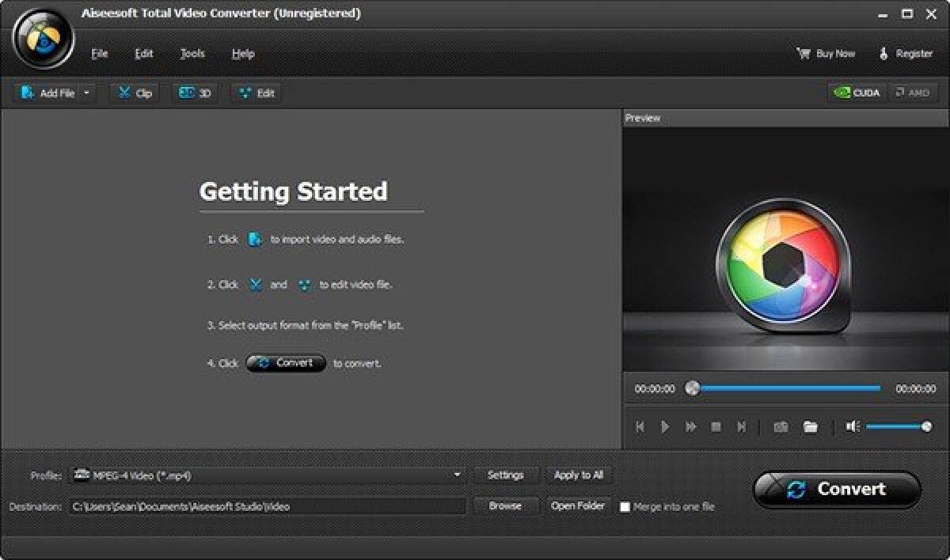Open the snapshot folder from the preview controls

[x=810, y=426]
